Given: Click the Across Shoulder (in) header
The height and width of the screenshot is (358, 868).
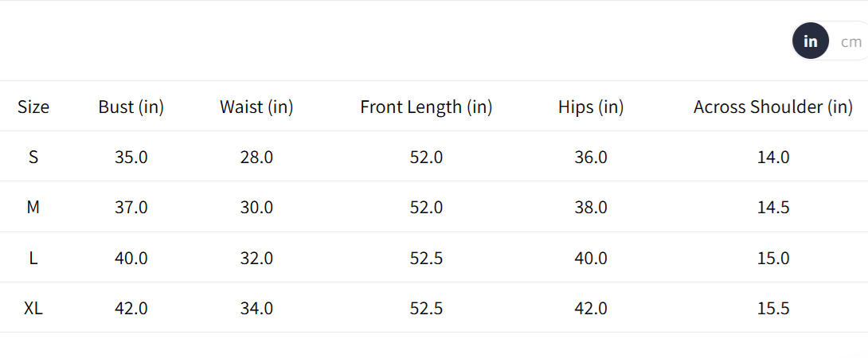Looking at the screenshot, I should (x=773, y=107).
